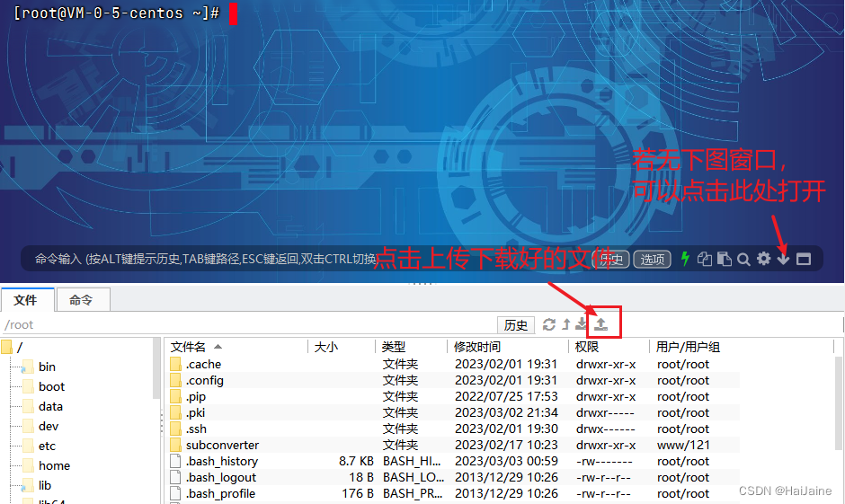This screenshot has height=504, width=845.
Task: Select etc folder in directory tree
Action: point(47,446)
